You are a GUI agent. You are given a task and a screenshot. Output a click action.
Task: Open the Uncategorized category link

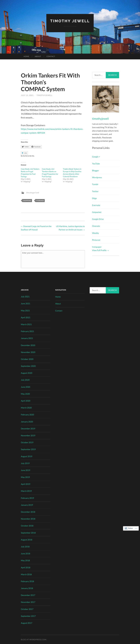32,193
